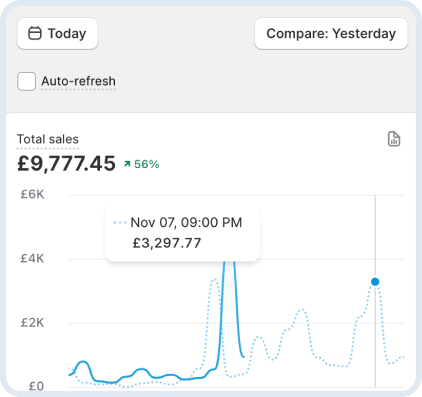Open the Today date range picker
Viewport: 422px width, 397px height.
click(57, 34)
